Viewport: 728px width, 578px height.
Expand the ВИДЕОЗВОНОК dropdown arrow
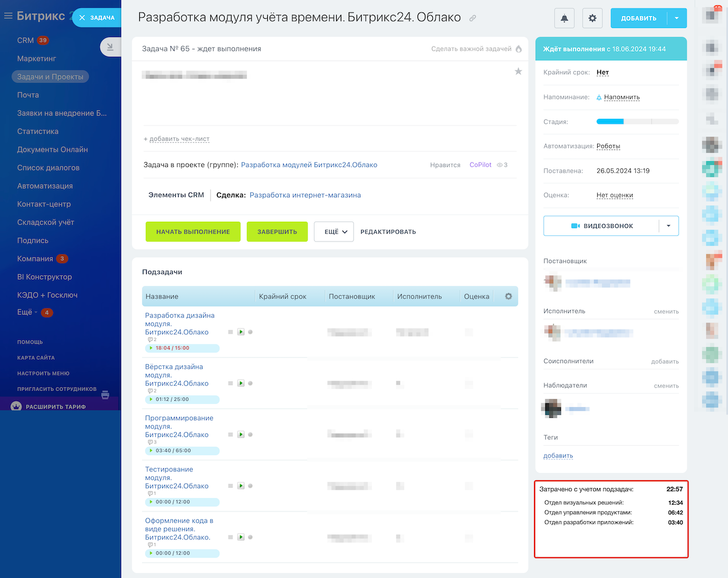coord(669,226)
